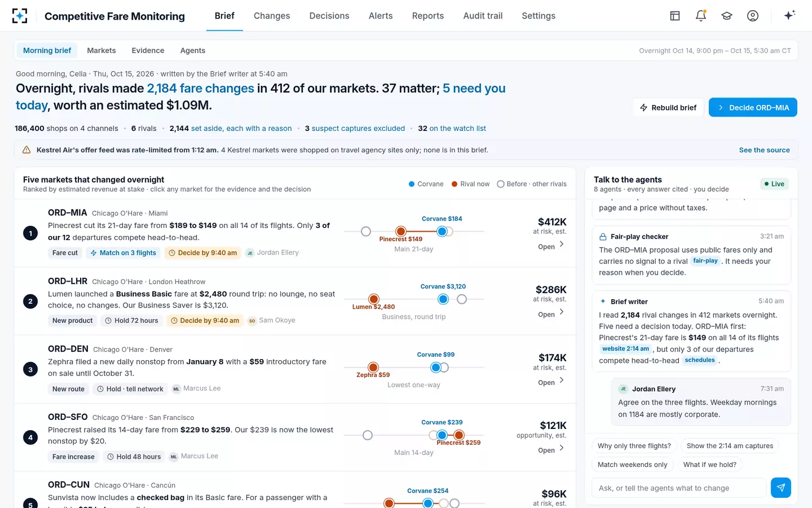This screenshot has width=812, height=508.
Task: Open the learning cap icon in header
Action: [x=727, y=16]
